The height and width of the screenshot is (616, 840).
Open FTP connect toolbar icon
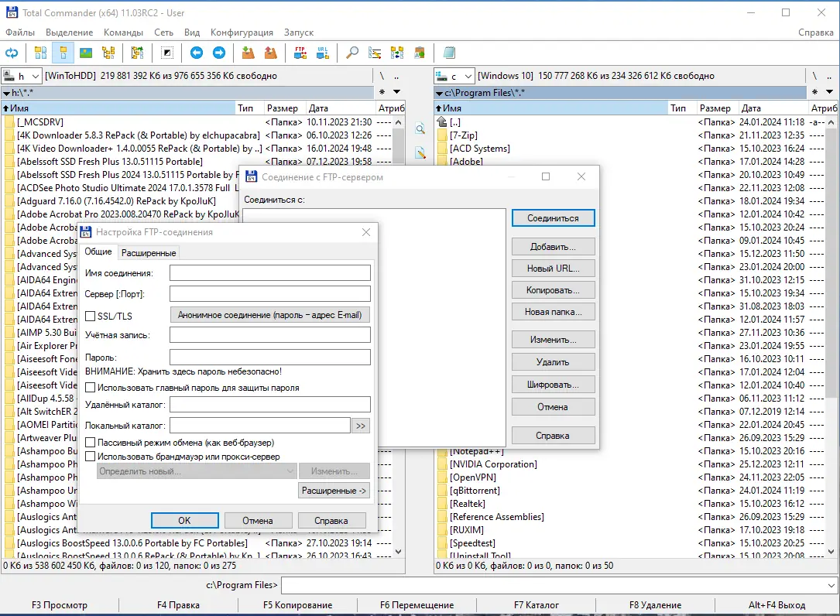pos(300,53)
